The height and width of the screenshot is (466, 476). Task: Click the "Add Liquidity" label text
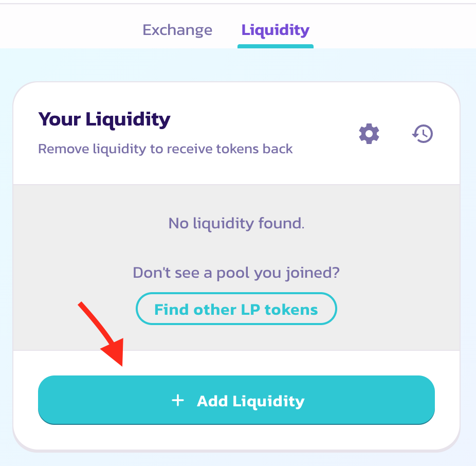tap(251, 401)
